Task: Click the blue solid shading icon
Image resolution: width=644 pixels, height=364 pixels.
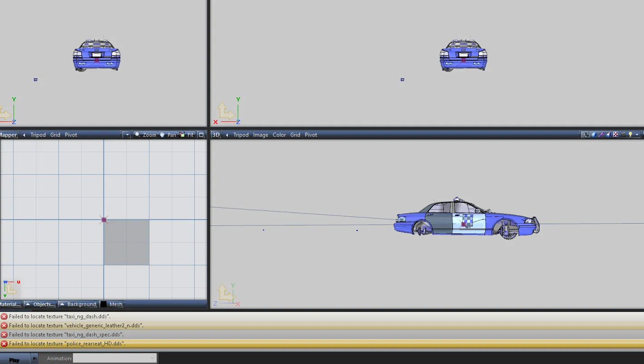Action: (594, 134)
